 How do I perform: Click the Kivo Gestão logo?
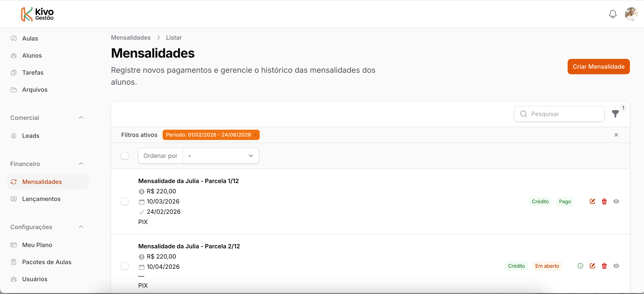pos(37,14)
